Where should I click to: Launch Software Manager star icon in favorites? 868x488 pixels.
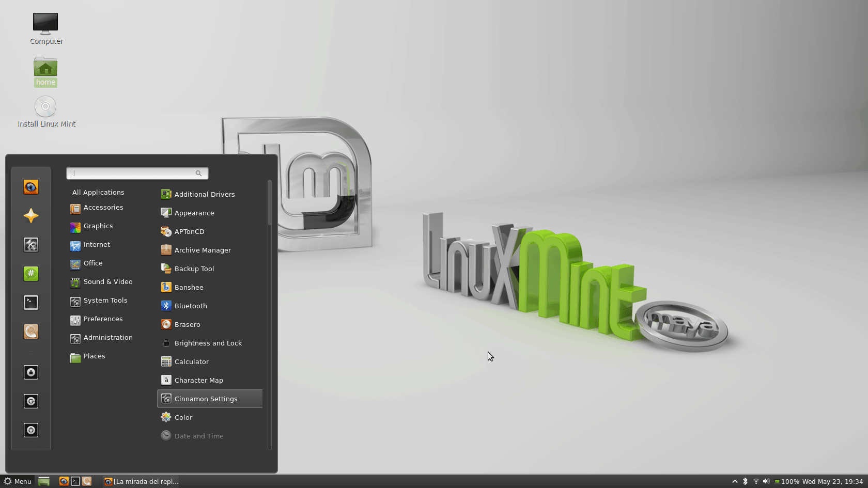point(31,216)
